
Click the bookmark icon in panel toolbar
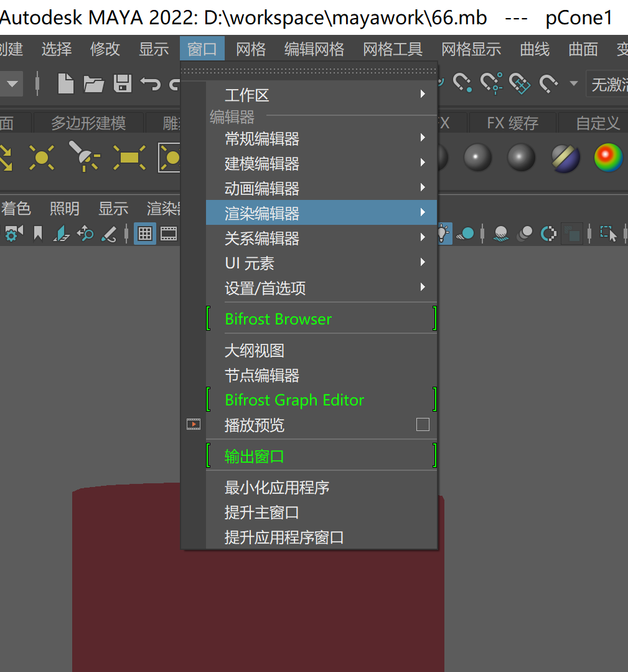38,234
